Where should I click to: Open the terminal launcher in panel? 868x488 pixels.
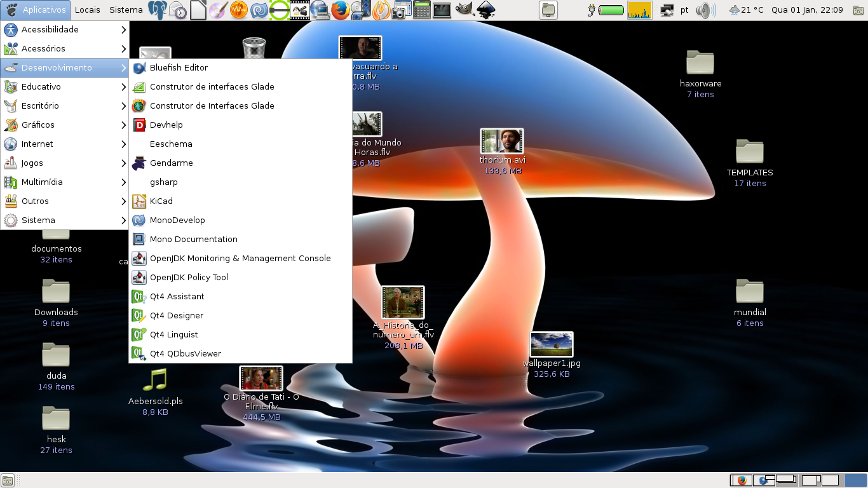pyautogui.click(x=442, y=10)
